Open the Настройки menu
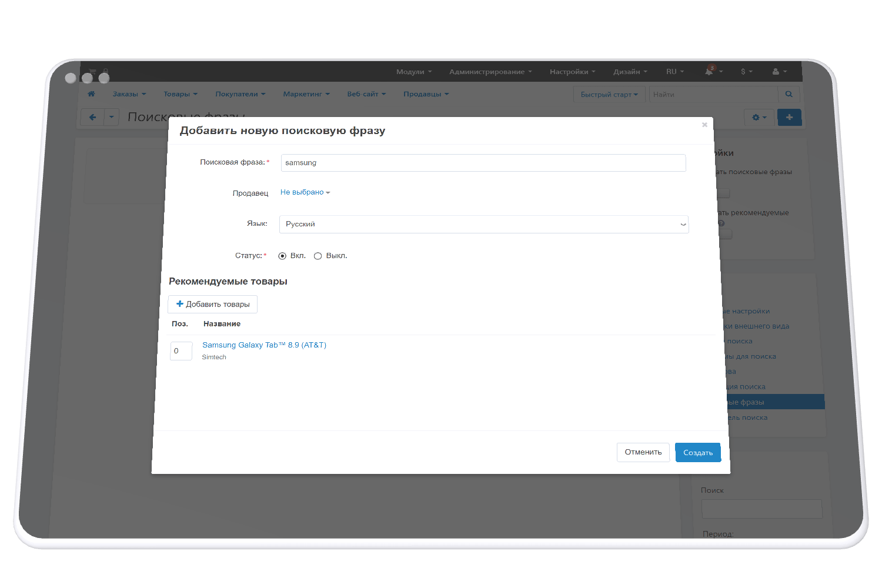Image resolution: width=882 pixels, height=588 pixels. click(573, 72)
